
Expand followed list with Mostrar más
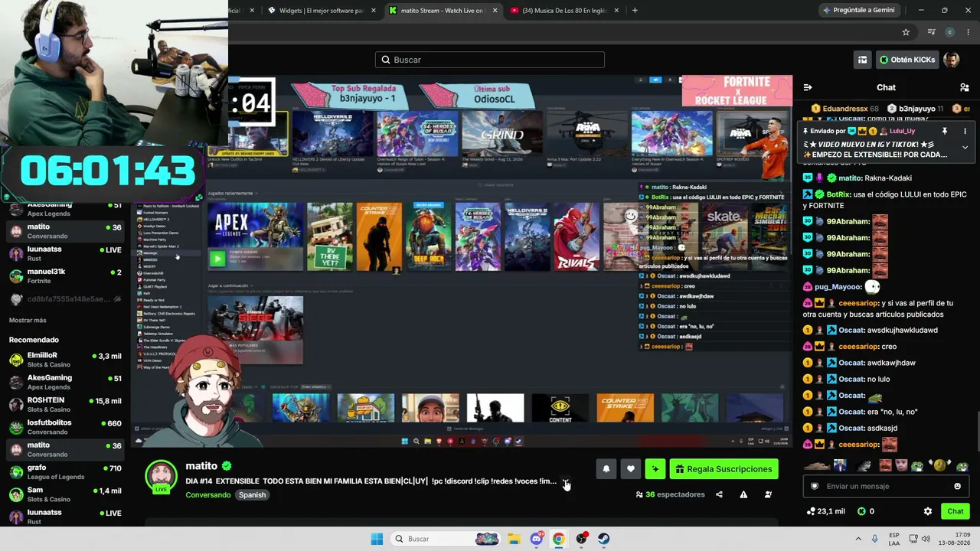click(x=28, y=320)
